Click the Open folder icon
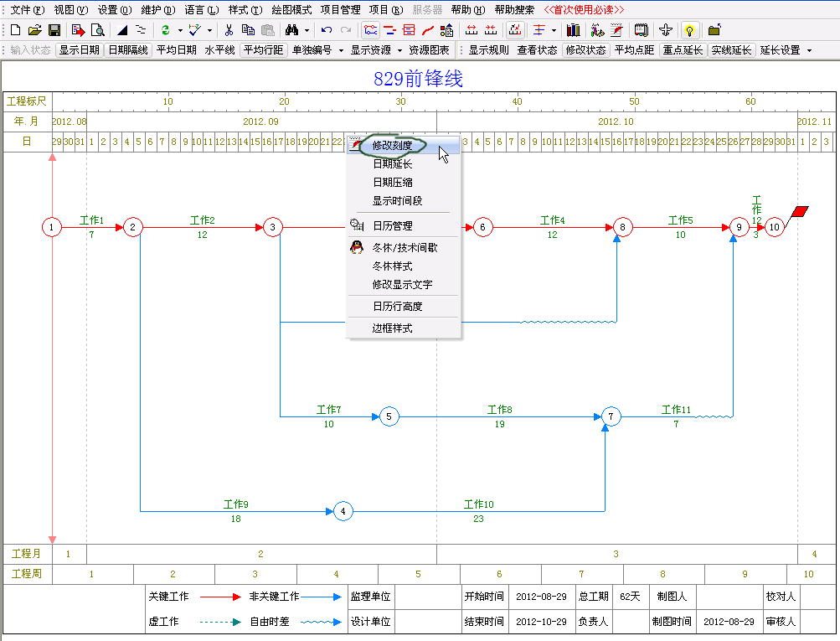 click(35, 30)
